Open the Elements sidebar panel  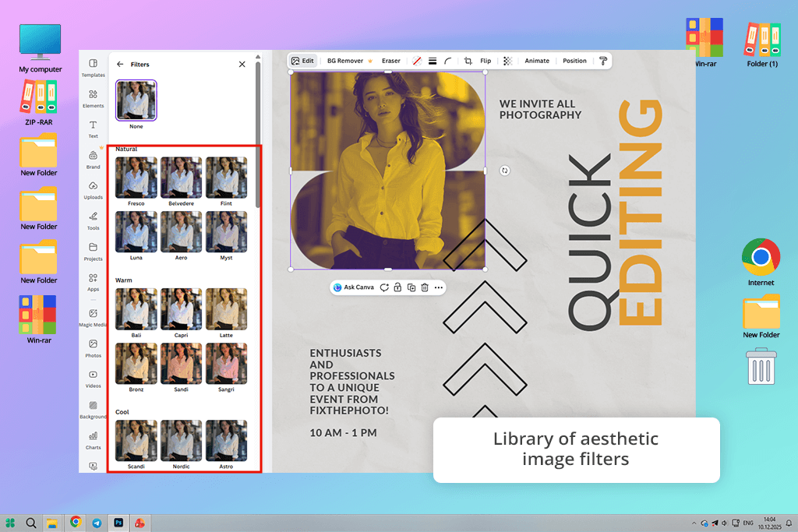pos(94,99)
